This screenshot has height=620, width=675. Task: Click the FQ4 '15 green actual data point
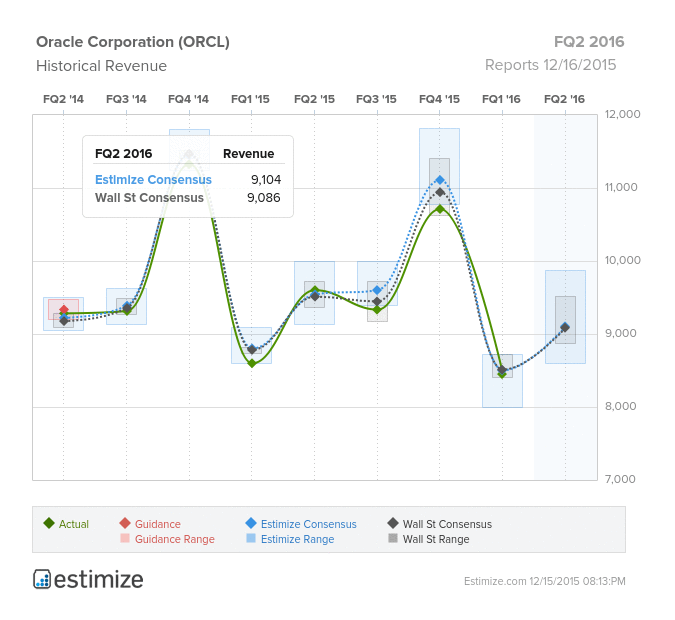(440, 209)
